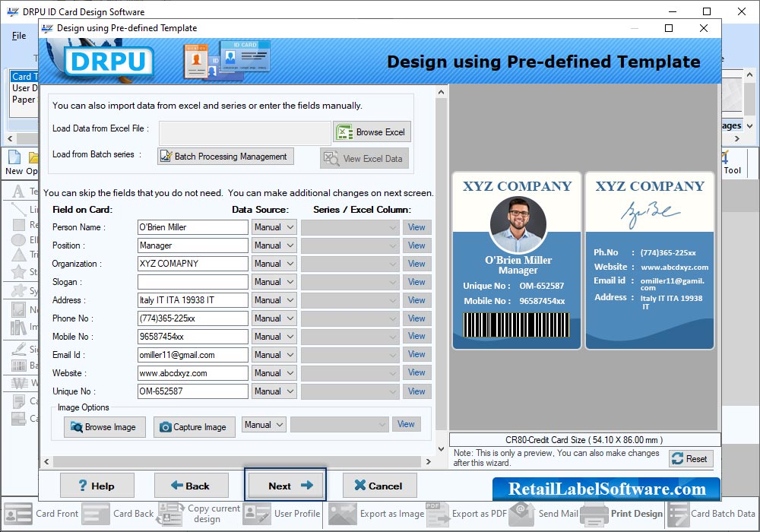Screen dimensions: 760x532
Task: Click View for the Mobile No row
Action: (416, 336)
